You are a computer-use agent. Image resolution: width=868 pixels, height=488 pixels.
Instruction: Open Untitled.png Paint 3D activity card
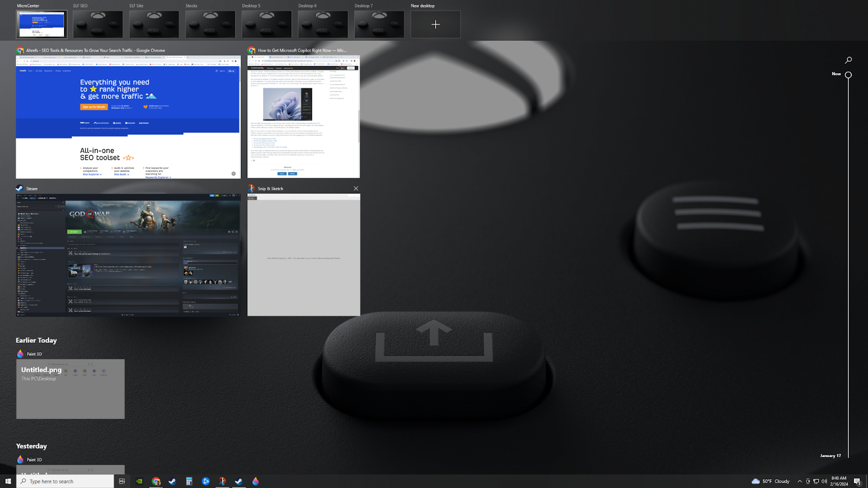coord(71,389)
